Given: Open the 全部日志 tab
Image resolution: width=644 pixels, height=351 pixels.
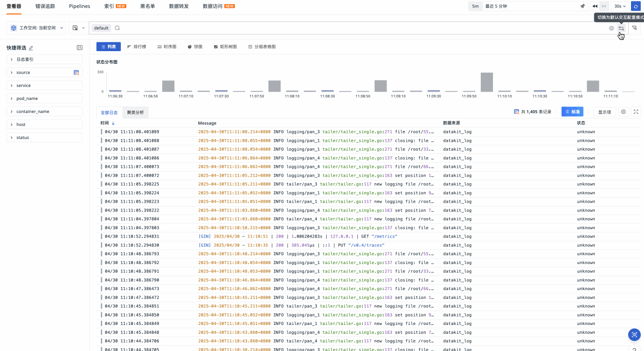Looking at the screenshot, I should coord(109,113).
